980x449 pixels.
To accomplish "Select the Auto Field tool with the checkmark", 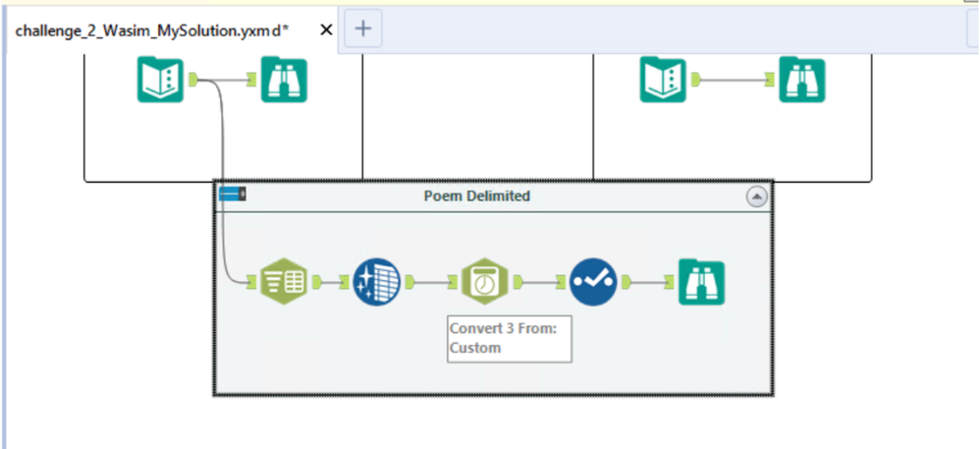I will 593,282.
